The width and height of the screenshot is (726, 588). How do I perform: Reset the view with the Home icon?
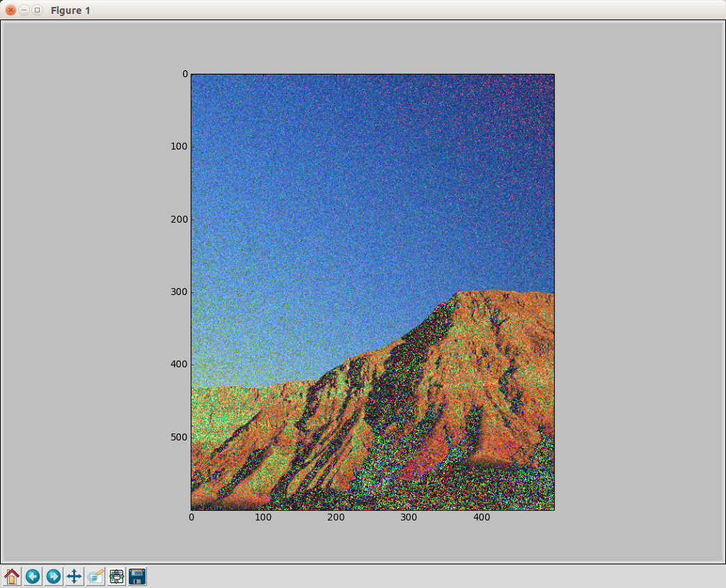coord(12,576)
